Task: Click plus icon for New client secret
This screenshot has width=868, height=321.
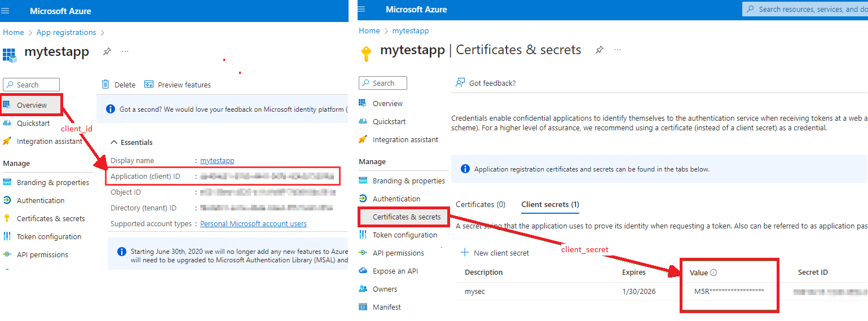Action: (465, 252)
